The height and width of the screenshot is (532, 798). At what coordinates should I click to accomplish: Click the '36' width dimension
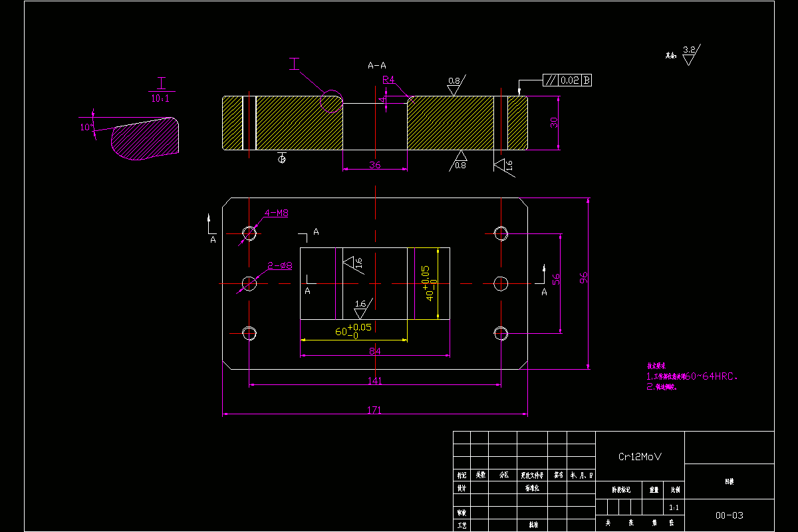[374, 165]
